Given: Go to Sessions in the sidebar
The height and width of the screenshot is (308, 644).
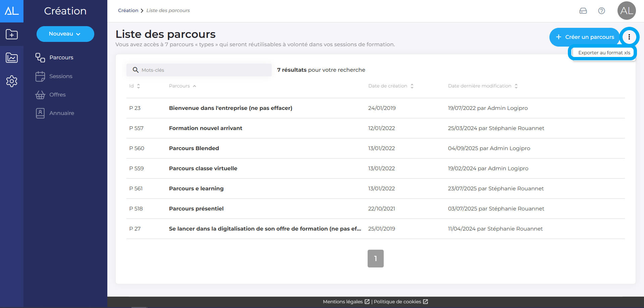Looking at the screenshot, I should coord(61,76).
